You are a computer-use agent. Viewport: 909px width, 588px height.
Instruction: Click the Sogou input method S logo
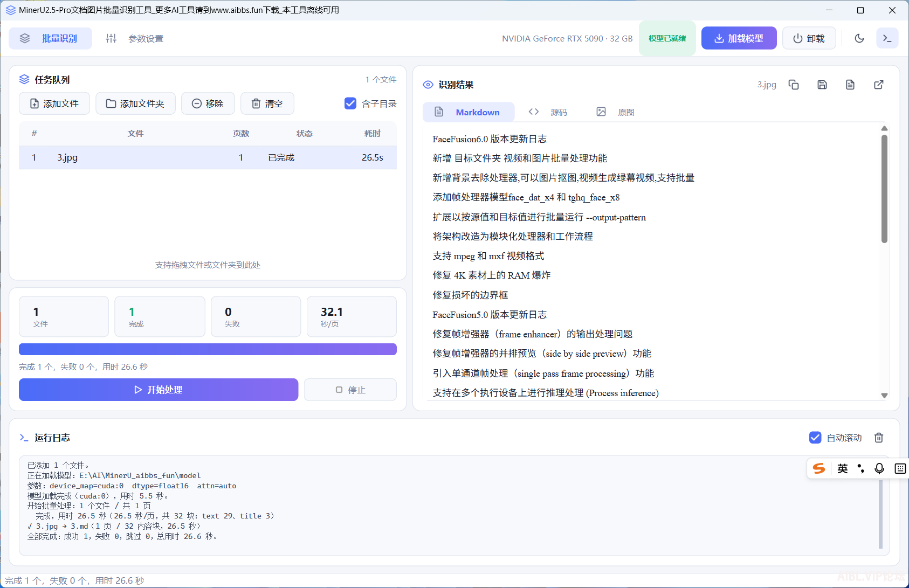[819, 468]
